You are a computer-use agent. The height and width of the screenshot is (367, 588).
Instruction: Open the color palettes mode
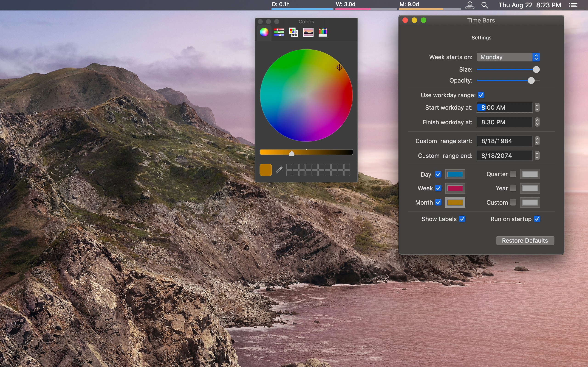pyautogui.click(x=293, y=32)
